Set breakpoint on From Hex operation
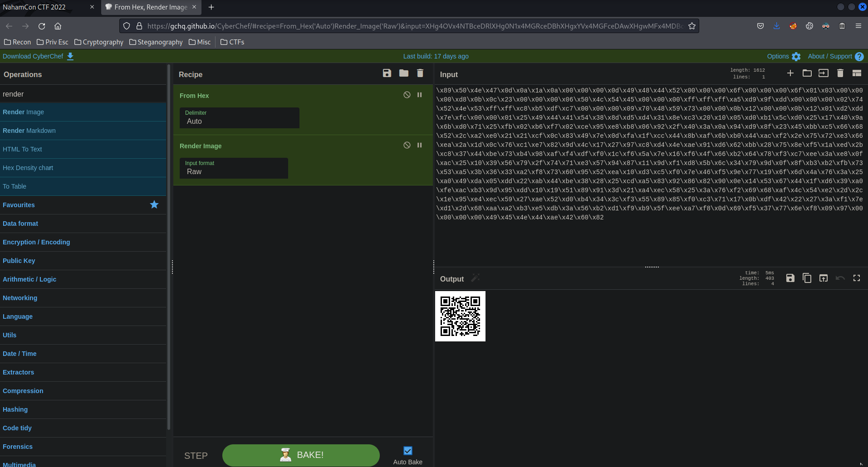This screenshot has width=868, height=467. [x=420, y=95]
